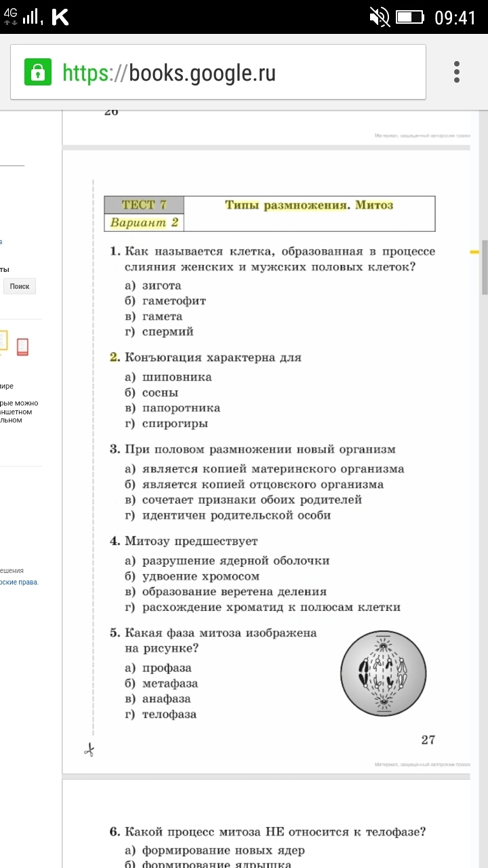Select answer 'а) шиповника'
488x868 pixels.
pos(168,377)
